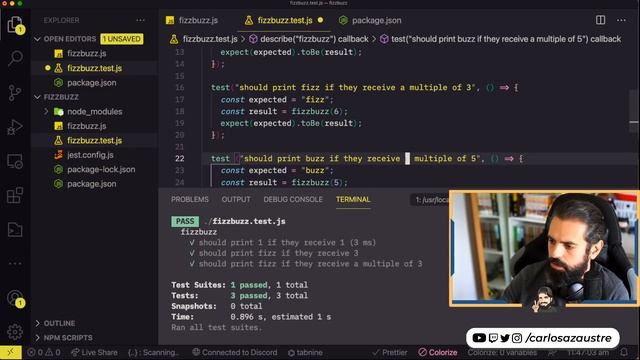Viewport: 640px width, 360px height.
Task: Split the editor to the right
Action: click(600, 20)
